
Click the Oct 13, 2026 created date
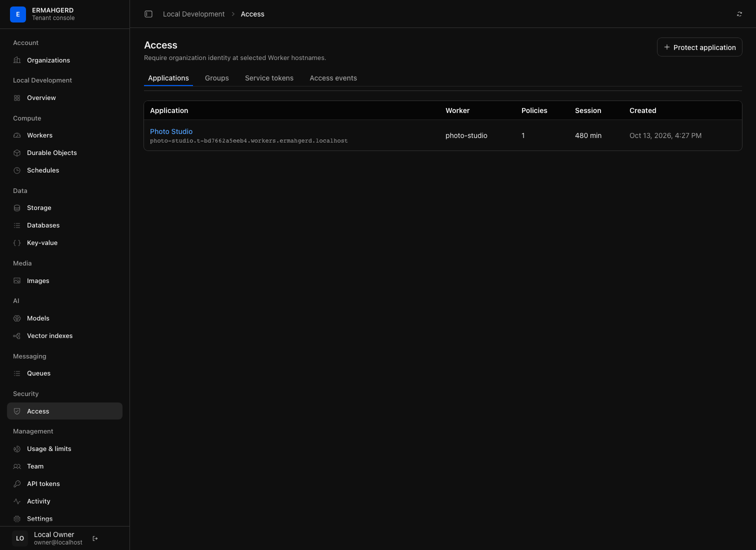point(665,135)
